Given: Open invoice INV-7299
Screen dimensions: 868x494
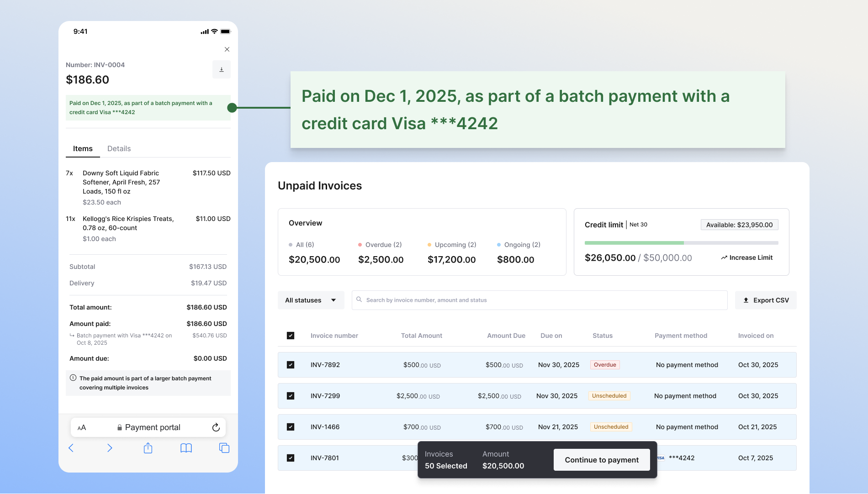Looking at the screenshot, I should (x=325, y=396).
